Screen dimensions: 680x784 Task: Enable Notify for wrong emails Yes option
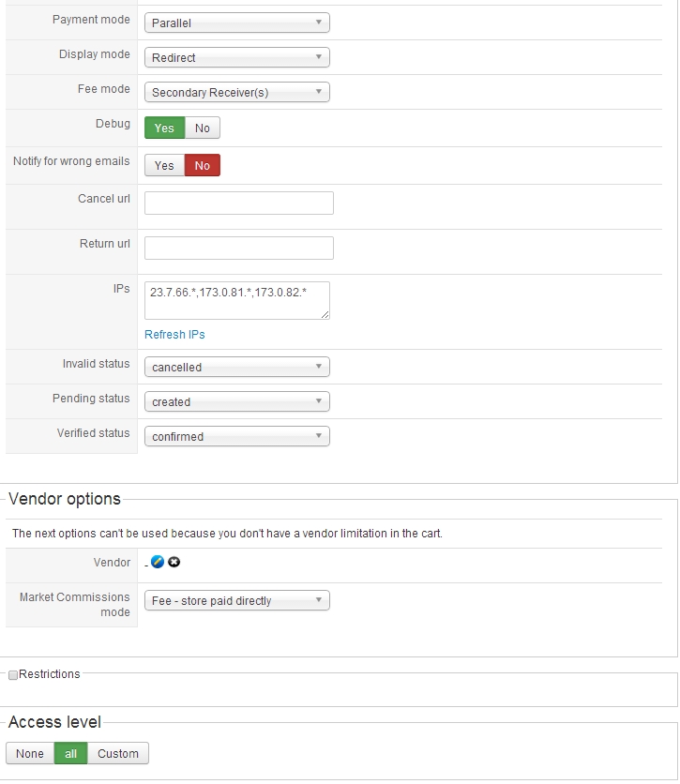click(164, 165)
